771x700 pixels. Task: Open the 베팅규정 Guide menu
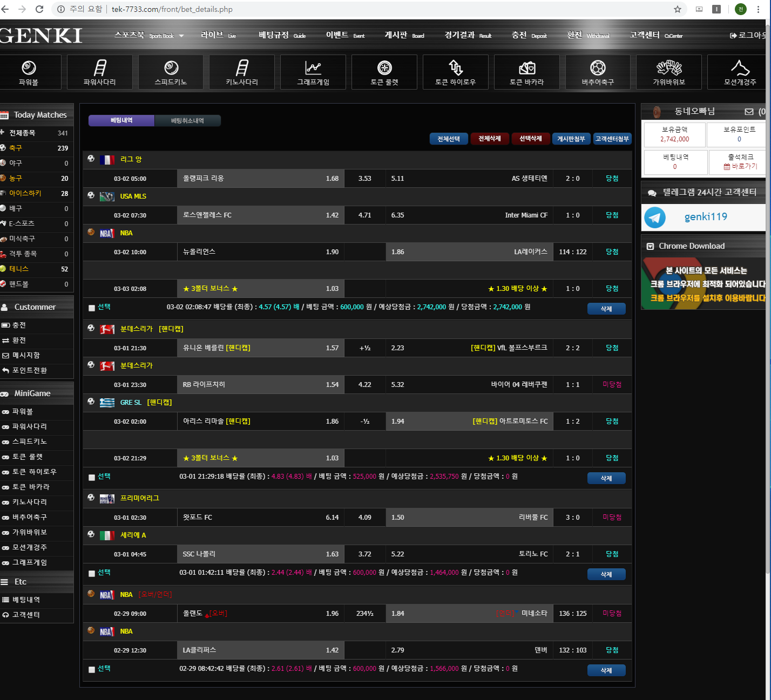coord(282,35)
